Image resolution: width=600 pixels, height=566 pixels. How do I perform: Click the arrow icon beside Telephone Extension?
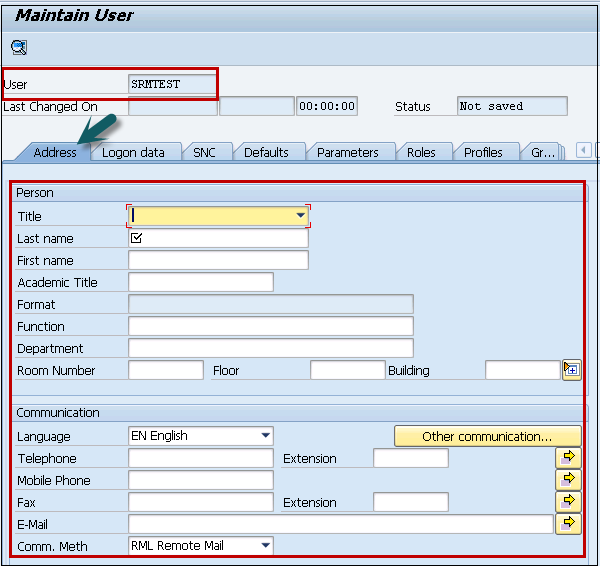click(x=570, y=458)
